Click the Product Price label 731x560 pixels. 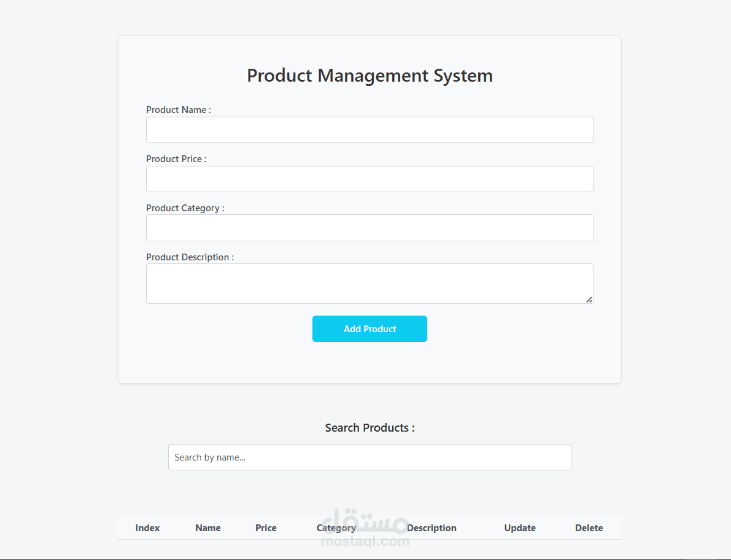point(176,158)
